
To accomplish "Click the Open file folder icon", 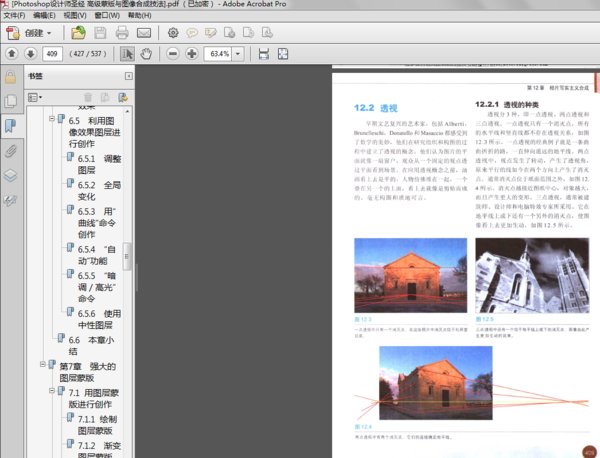I will pos(78,33).
